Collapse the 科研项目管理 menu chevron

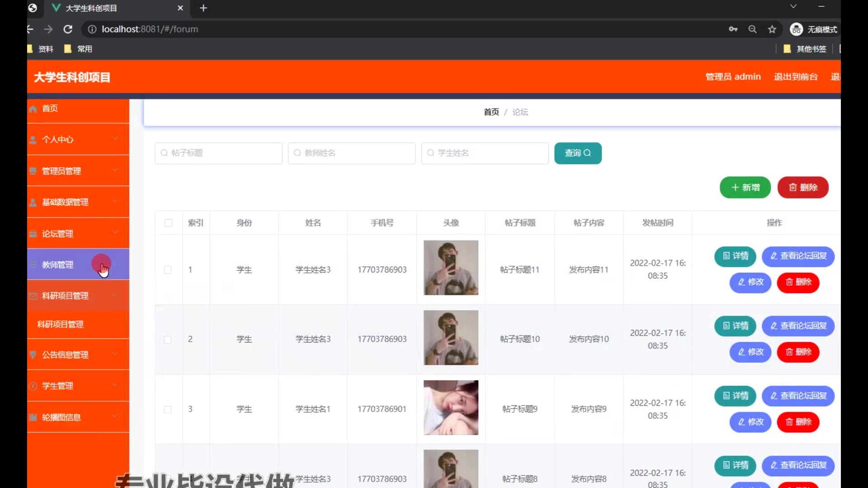click(x=115, y=295)
